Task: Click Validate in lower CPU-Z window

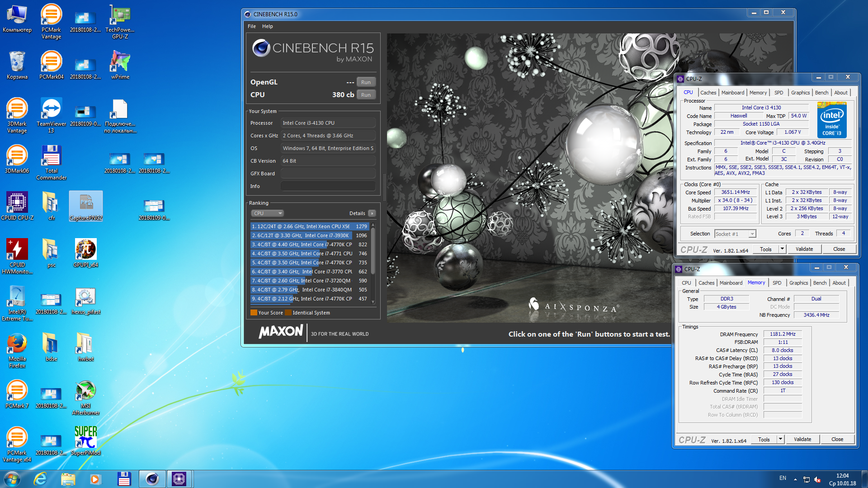Action: [802, 440]
